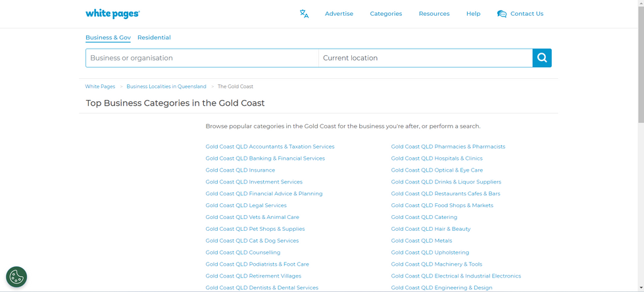The width and height of the screenshot is (644, 292).
Task: Open Gold Coast QLD Dentists & Dental Services
Action: pyautogui.click(x=262, y=288)
